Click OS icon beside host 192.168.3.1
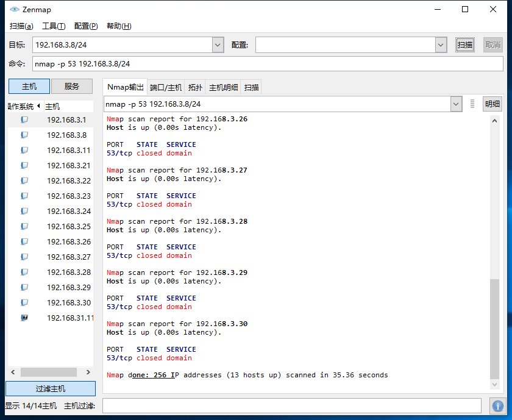512x420 pixels. point(24,119)
